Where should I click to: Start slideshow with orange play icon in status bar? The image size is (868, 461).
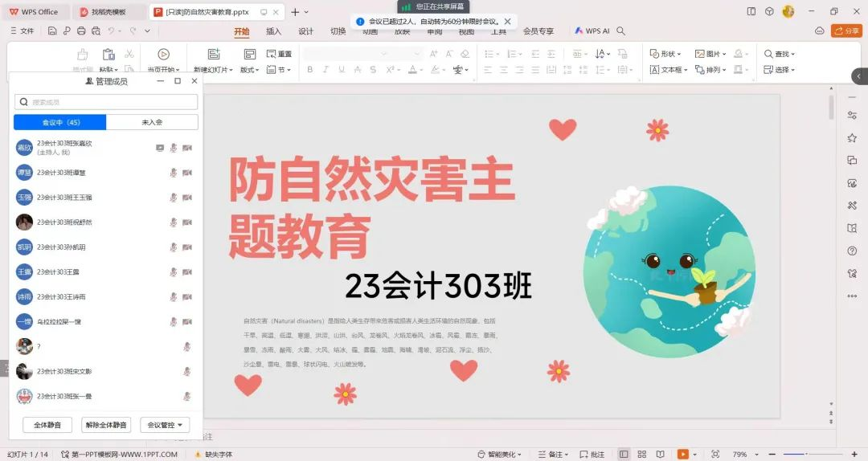point(683,454)
